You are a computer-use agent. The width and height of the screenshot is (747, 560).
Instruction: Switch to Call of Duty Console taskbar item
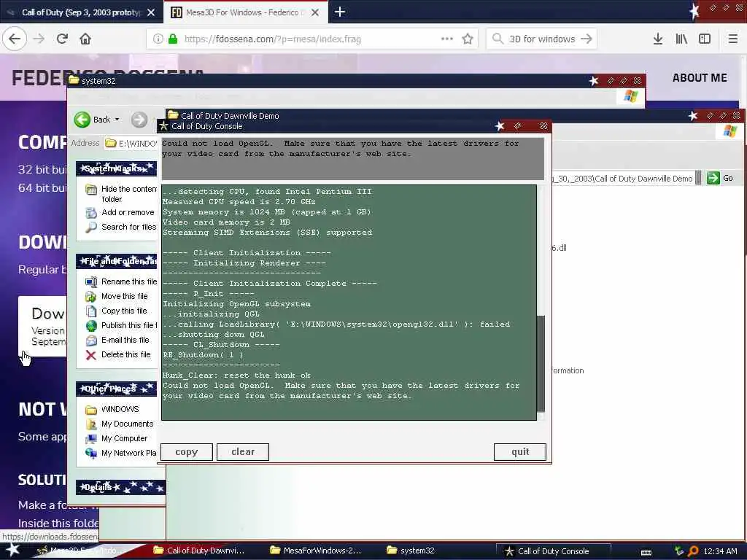(x=553, y=551)
